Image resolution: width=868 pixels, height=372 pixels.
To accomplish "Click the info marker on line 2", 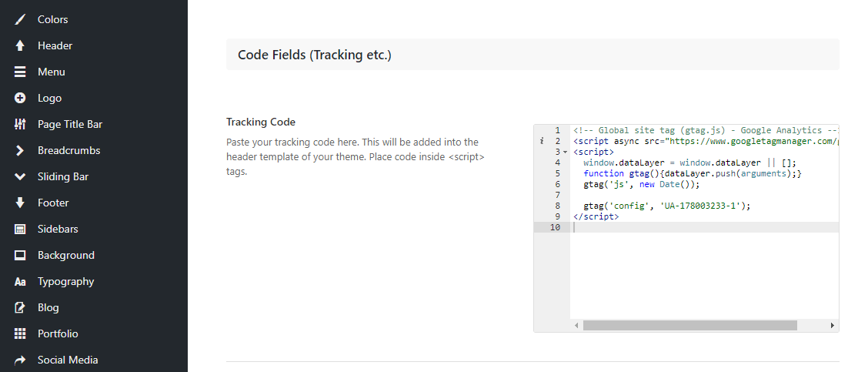I will [x=542, y=142].
